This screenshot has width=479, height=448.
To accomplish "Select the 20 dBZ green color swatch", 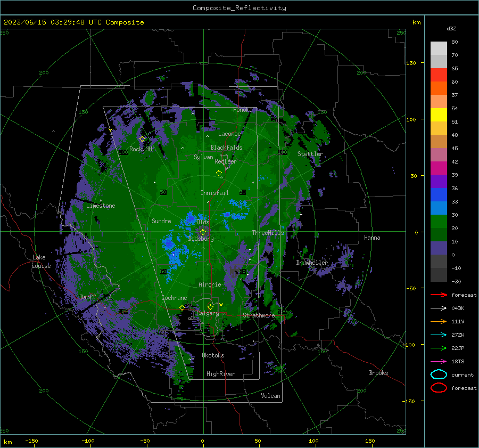I will click(x=439, y=222).
